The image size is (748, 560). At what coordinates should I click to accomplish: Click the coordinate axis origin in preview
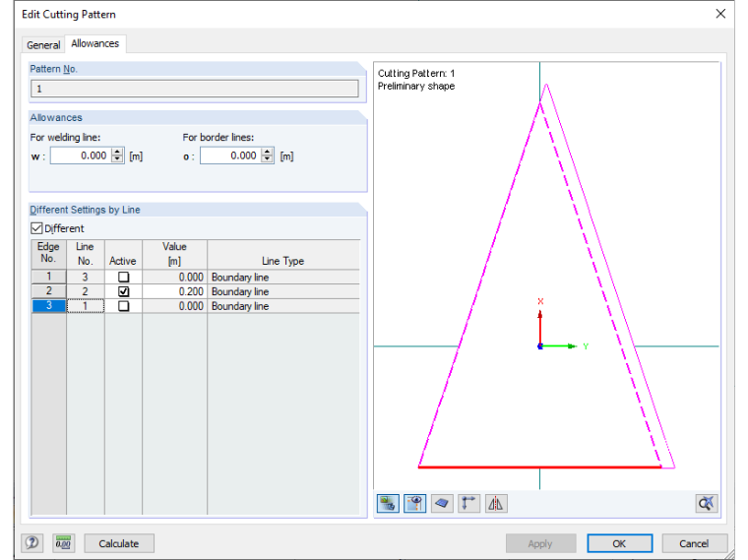tap(540, 346)
